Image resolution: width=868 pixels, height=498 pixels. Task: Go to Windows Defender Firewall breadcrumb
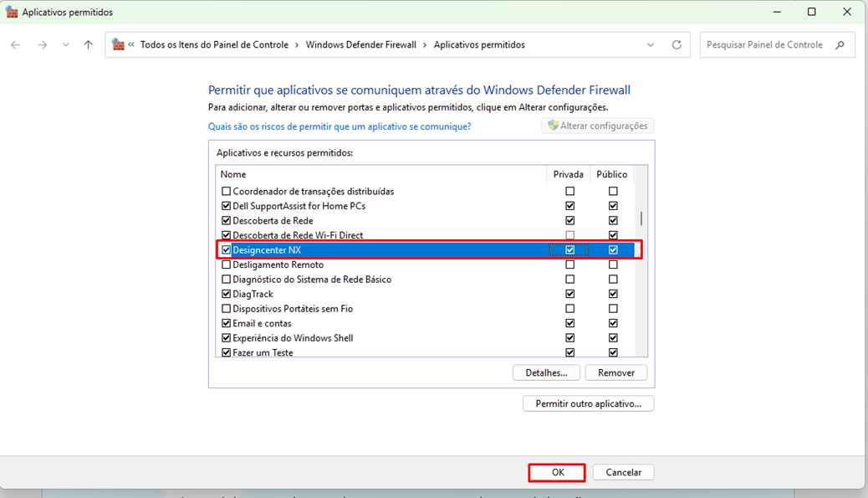(x=360, y=45)
